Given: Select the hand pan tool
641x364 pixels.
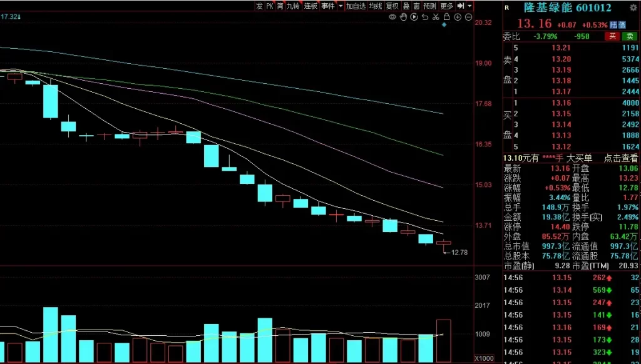Looking at the screenshot, I should click(x=404, y=17).
